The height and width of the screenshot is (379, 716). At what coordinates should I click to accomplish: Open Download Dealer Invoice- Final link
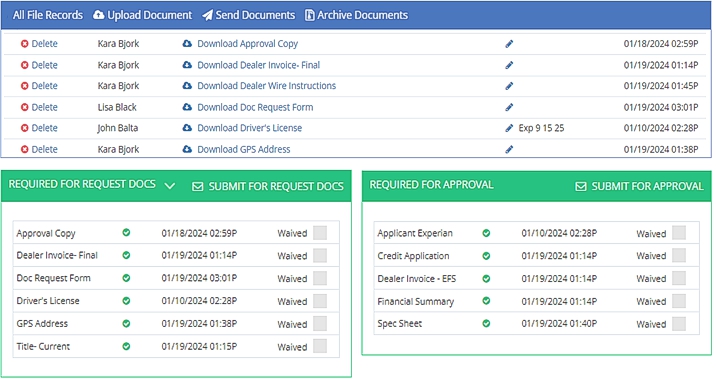coord(258,65)
